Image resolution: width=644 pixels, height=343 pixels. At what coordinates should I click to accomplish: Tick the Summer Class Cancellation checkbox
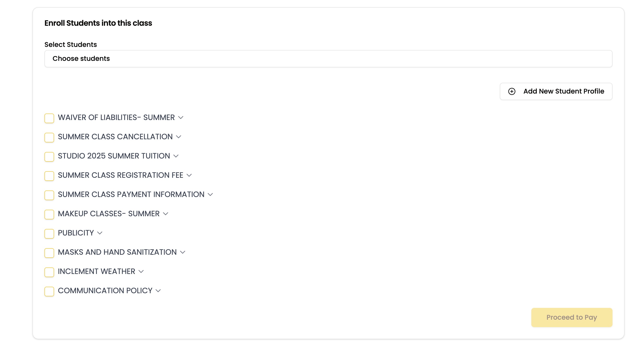pos(49,137)
